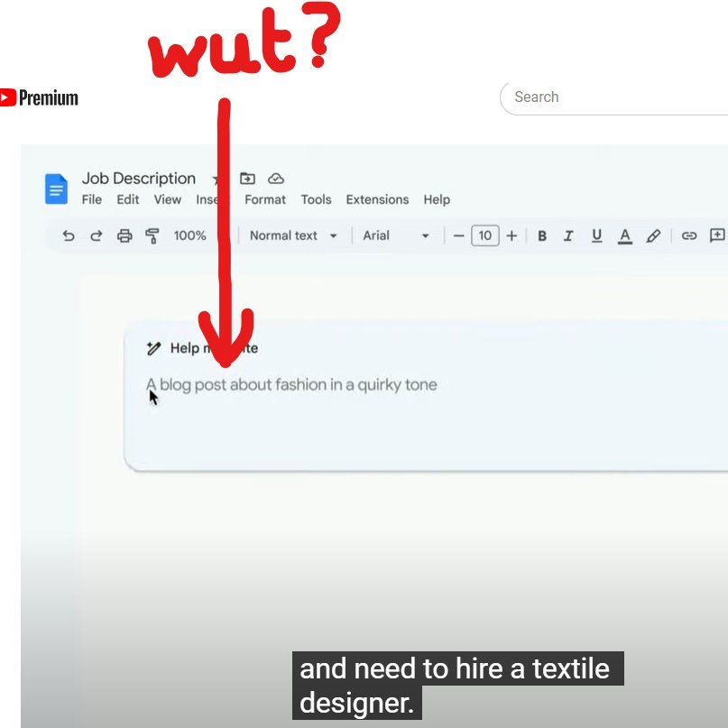Open the text color picker

(625, 236)
